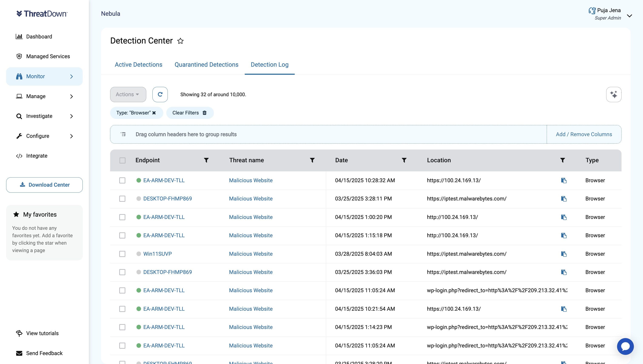Refresh the detection log
Image resolution: width=643 pixels, height=364 pixels.
[x=160, y=94]
